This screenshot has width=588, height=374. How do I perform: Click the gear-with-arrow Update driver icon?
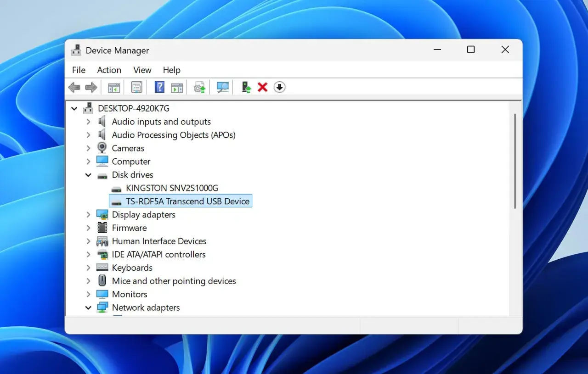click(199, 87)
